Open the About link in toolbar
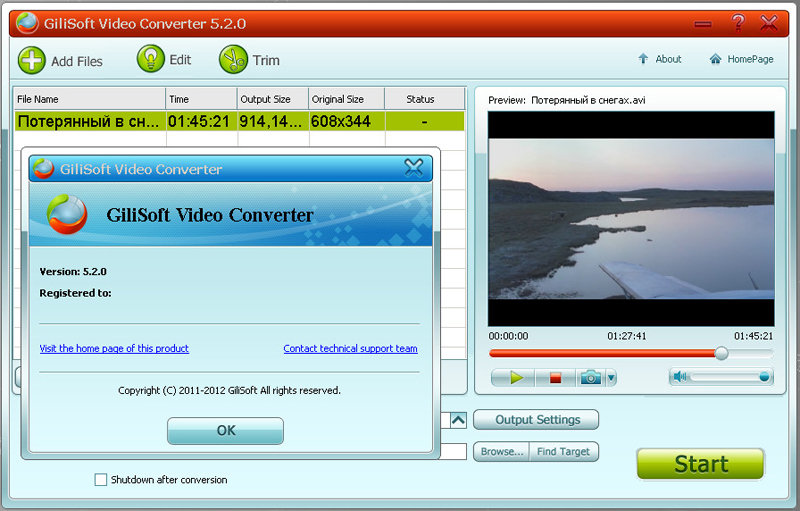 pyautogui.click(x=660, y=59)
